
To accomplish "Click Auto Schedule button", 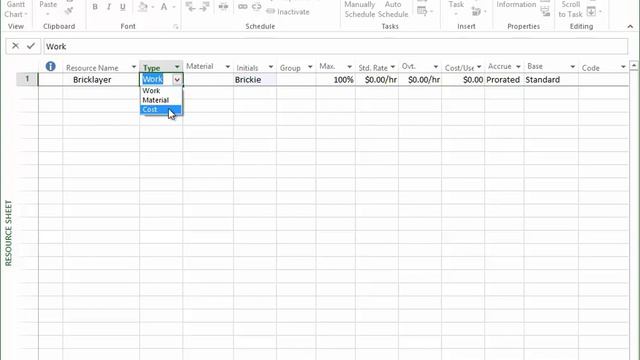I will (393, 9).
